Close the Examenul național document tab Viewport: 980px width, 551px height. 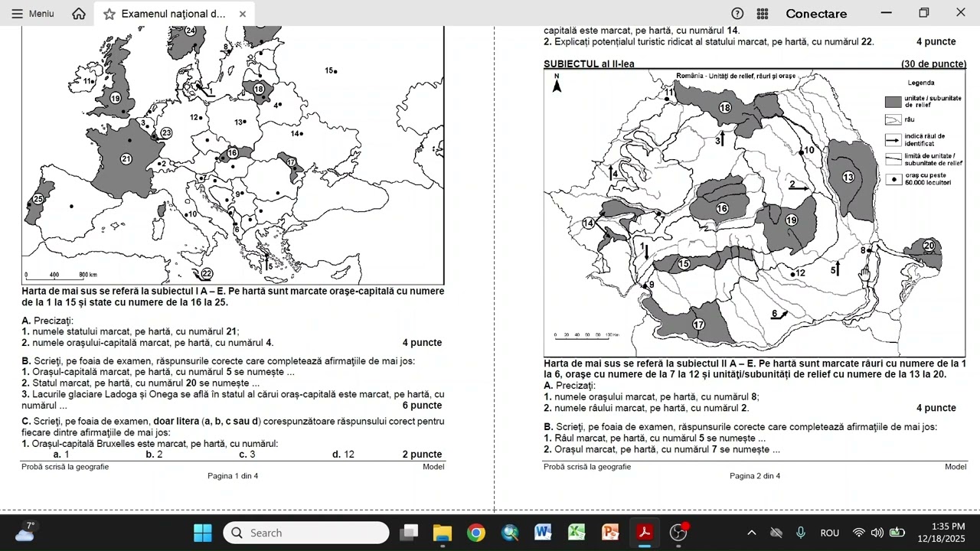coord(243,14)
